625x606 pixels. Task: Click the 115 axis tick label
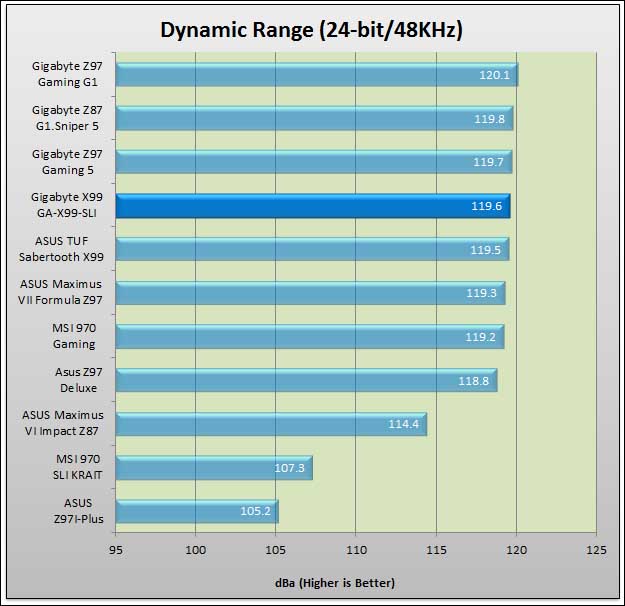point(436,550)
